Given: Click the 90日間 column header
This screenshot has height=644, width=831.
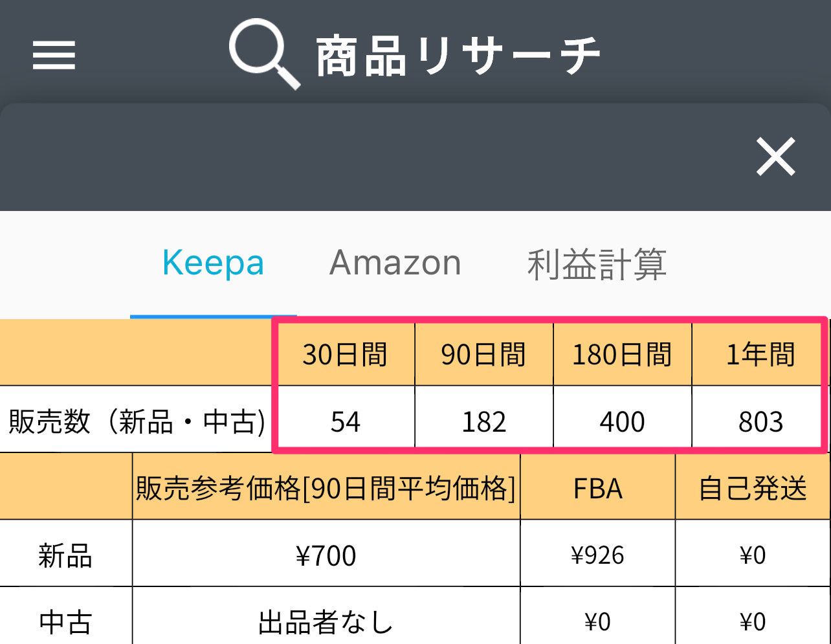Looking at the screenshot, I should 483,355.
